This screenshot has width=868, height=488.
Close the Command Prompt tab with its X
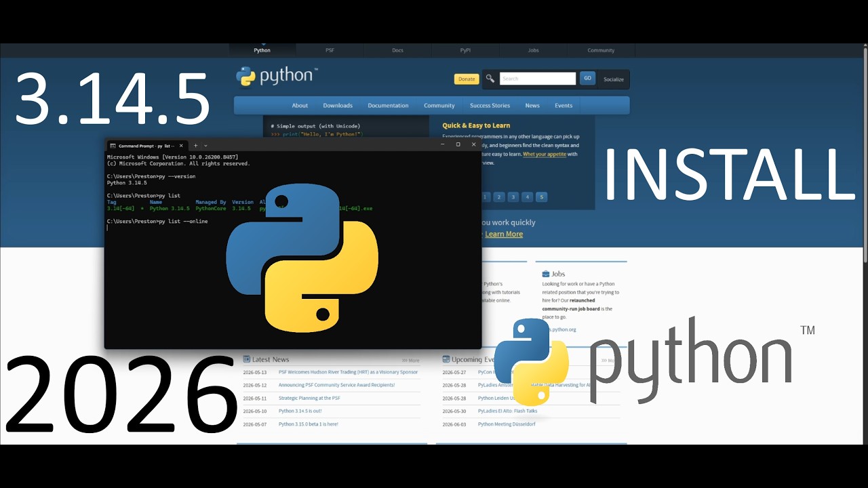pyautogui.click(x=181, y=146)
